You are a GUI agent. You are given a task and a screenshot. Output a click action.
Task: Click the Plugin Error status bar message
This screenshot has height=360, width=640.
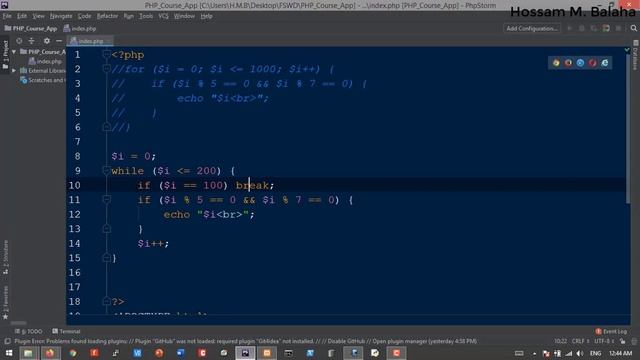coord(245,341)
